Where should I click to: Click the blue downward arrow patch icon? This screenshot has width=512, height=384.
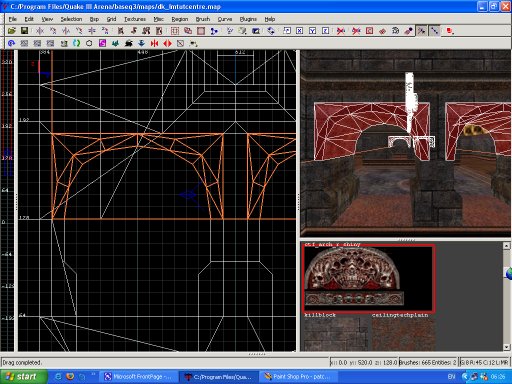(141, 43)
